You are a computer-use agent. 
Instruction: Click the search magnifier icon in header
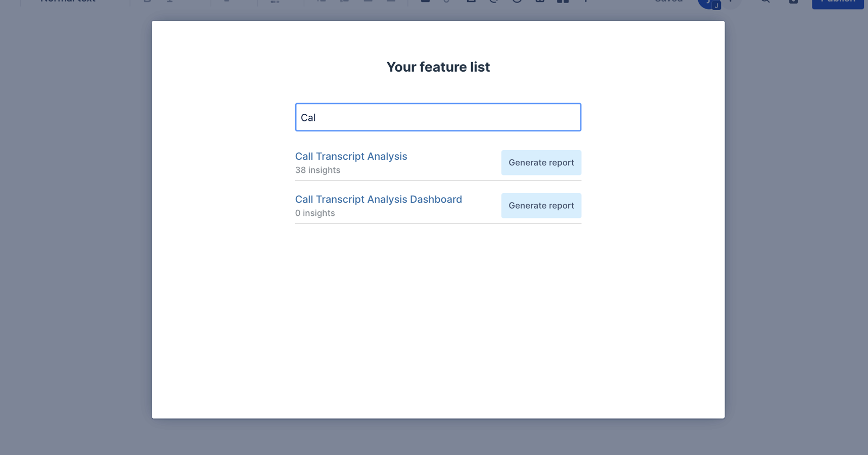[x=765, y=2]
